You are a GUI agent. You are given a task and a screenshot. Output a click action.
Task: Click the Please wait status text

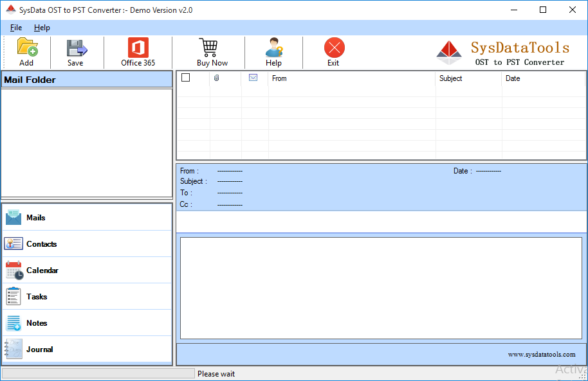pyautogui.click(x=216, y=374)
